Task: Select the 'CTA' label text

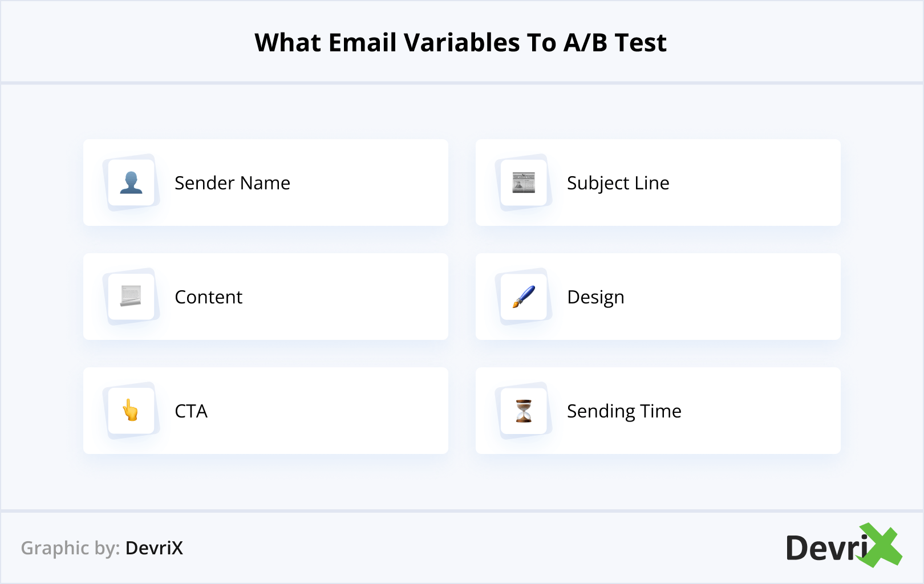Action: click(191, 411)
